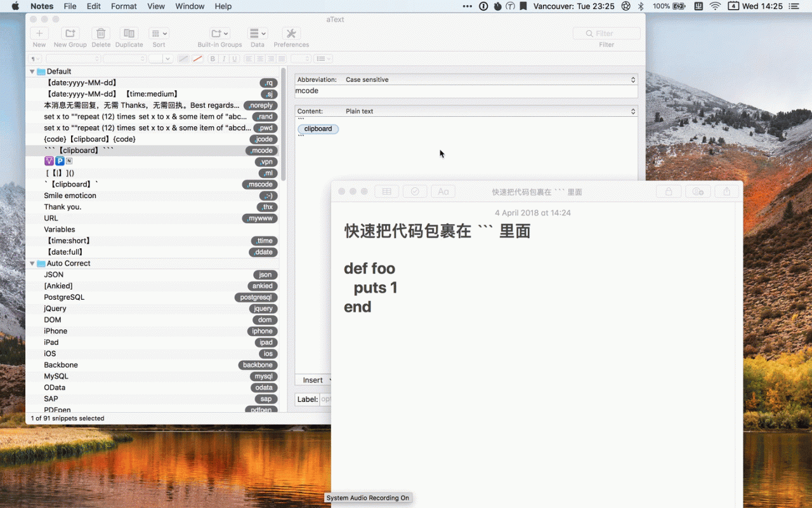Click the Bluetooth icon in menu bar
This screenshot has width=812, height=508.
click(641, 6)
